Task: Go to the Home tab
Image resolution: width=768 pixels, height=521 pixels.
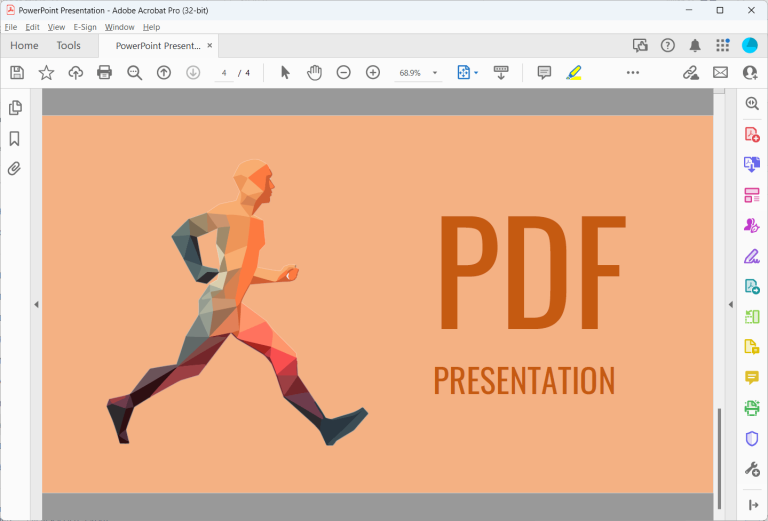Action: pyautogui.click(x=24, y=45)
